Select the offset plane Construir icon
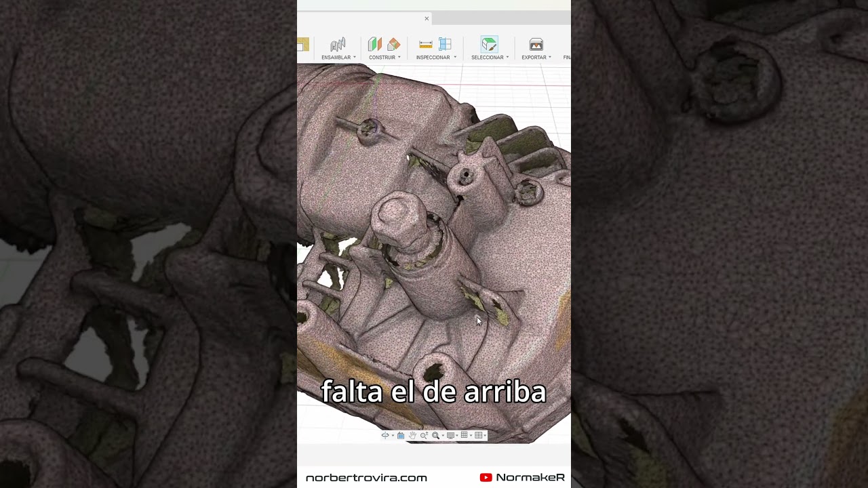This screenshot has height=488, width=868. click(374, 45)
